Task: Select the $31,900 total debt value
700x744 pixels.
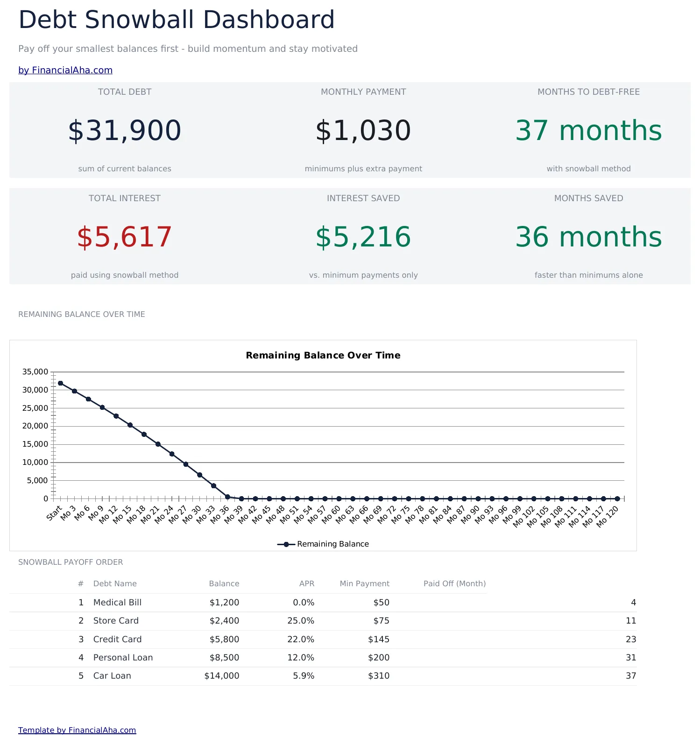Action: (125, 130)
